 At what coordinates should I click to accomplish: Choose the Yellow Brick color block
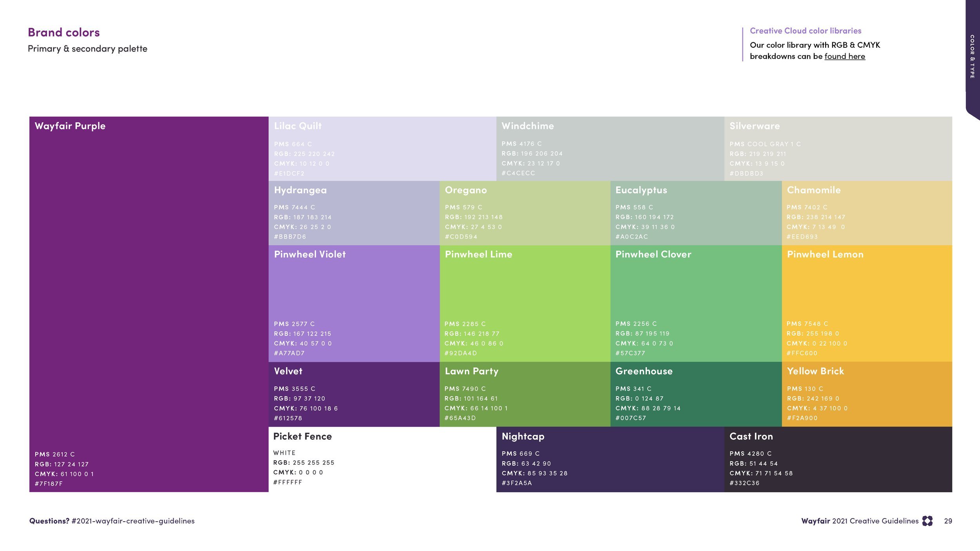(x=867, y=394)
